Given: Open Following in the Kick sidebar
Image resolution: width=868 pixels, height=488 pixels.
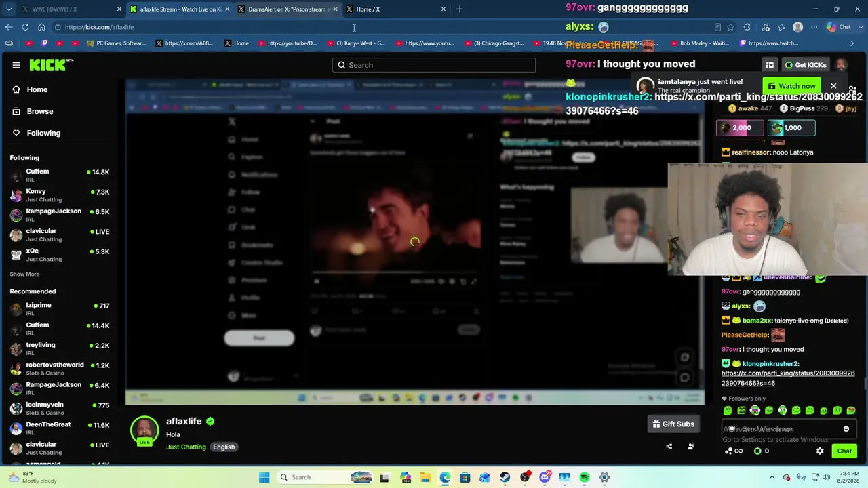Looking at the screenshot, I should 43,133.
